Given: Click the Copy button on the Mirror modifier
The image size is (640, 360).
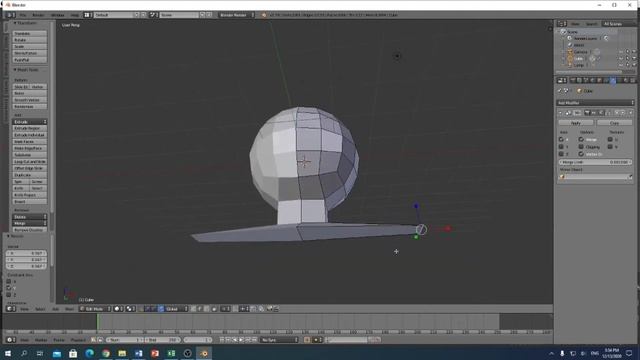Looking at the screenshot, I should pos(615,123).
